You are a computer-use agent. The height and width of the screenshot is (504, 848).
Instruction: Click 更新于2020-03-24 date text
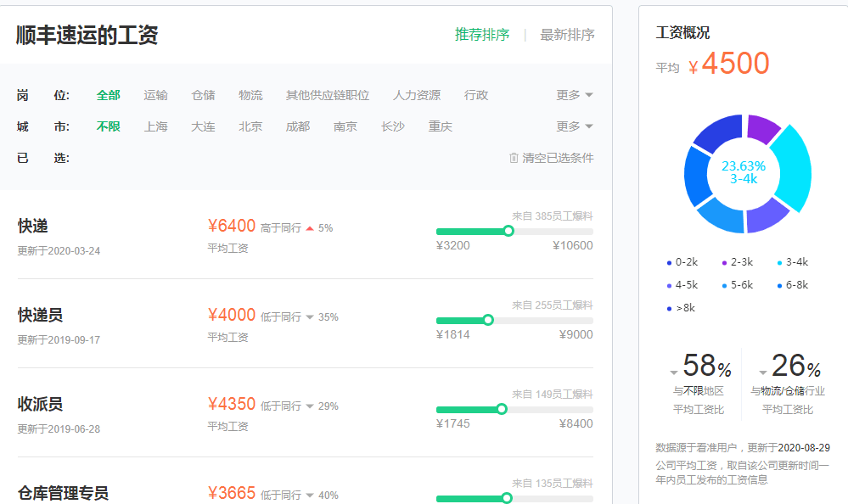pyautogui.click(x=59, y=251)
